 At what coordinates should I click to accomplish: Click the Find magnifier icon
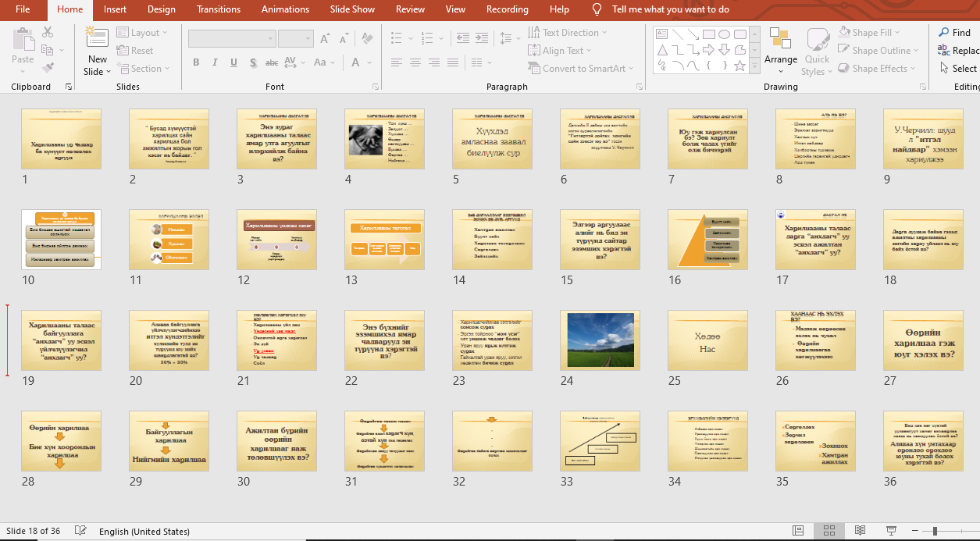[943, 32]
